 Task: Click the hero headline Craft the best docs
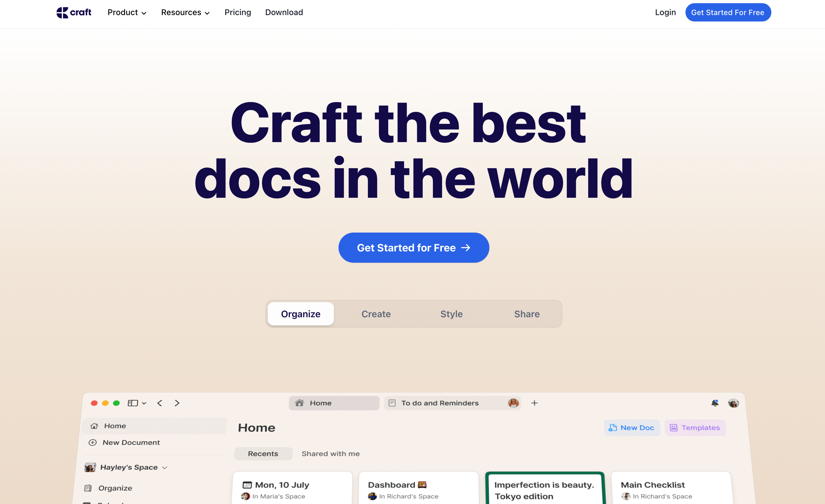[413, 151]
